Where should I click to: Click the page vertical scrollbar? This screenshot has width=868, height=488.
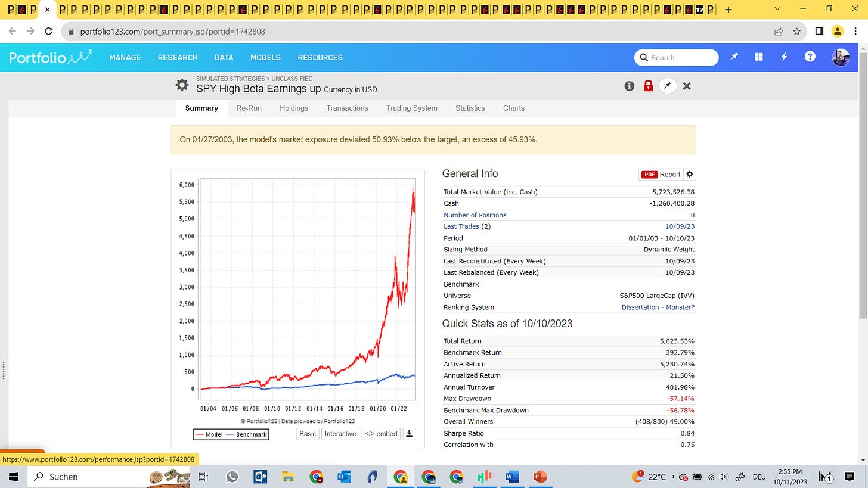[x=863, y=185]
